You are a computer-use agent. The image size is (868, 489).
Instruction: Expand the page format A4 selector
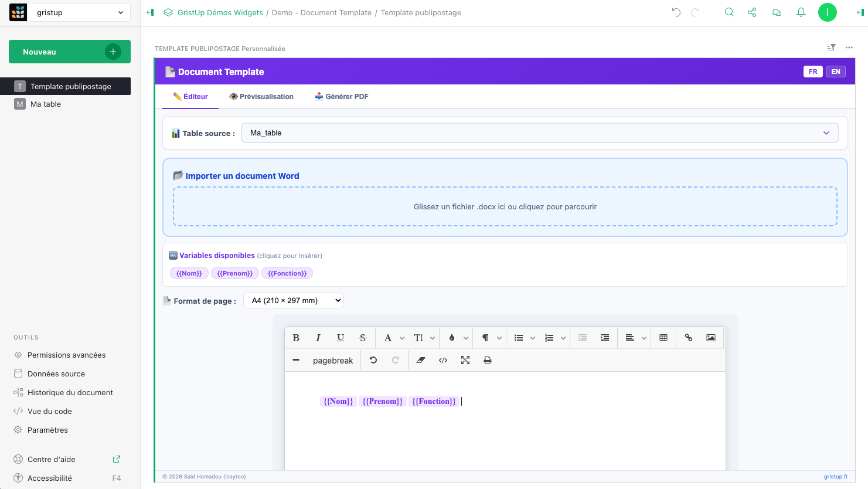click(293, 301)
